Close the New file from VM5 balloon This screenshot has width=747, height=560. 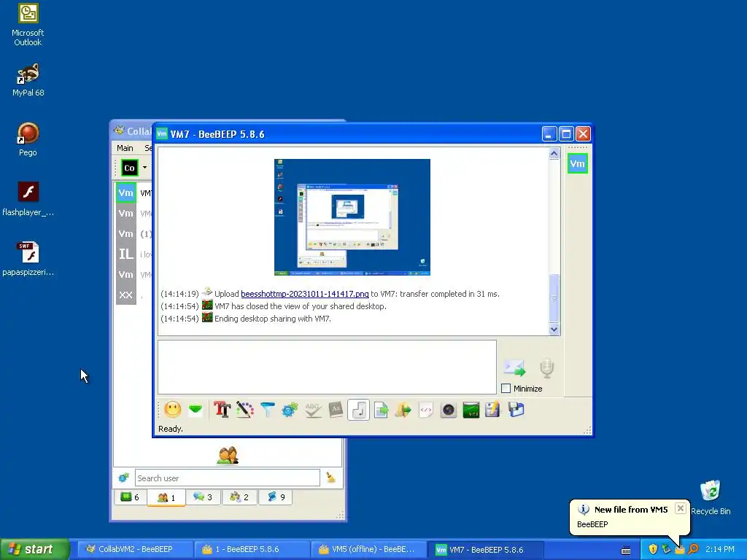pos(681,508)
